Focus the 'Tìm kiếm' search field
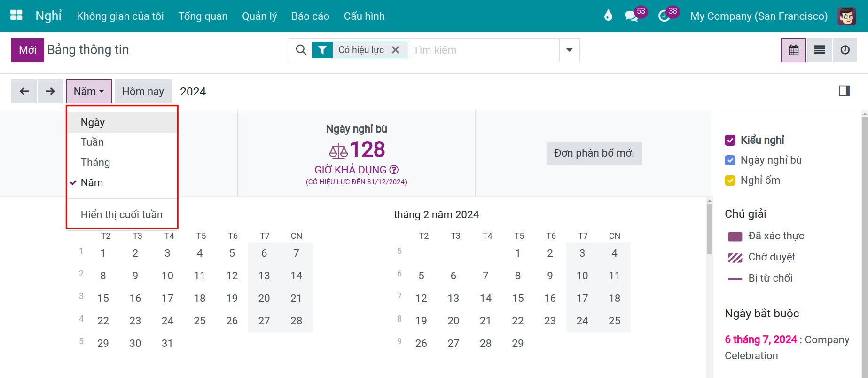This screenshot has width=868, height=378. tap(483, 50)
